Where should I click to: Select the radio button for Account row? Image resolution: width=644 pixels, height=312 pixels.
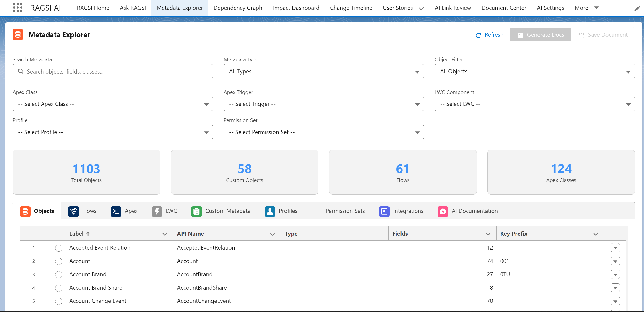pos(59,261)
